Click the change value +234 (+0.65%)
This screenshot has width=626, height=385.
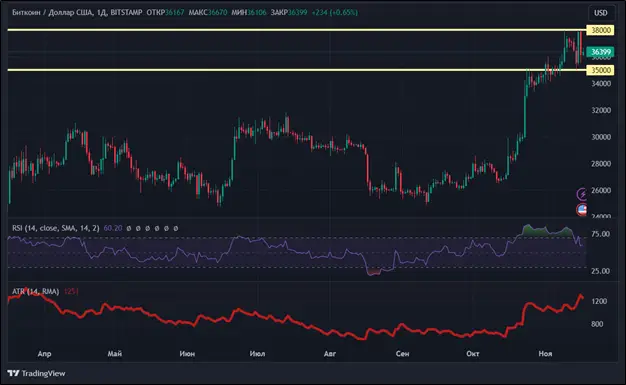[335, 12]
